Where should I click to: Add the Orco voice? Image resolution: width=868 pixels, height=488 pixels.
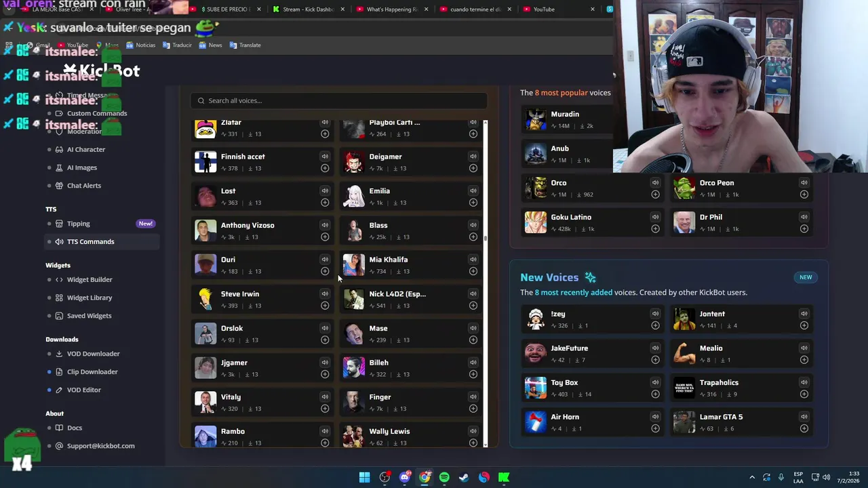click(x=655, y=195)
